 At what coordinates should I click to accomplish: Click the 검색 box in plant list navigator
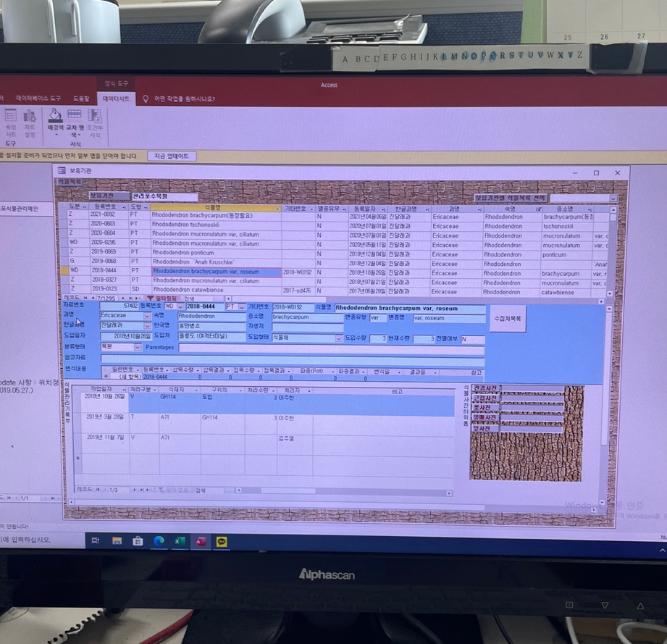(x=203, y=298)
